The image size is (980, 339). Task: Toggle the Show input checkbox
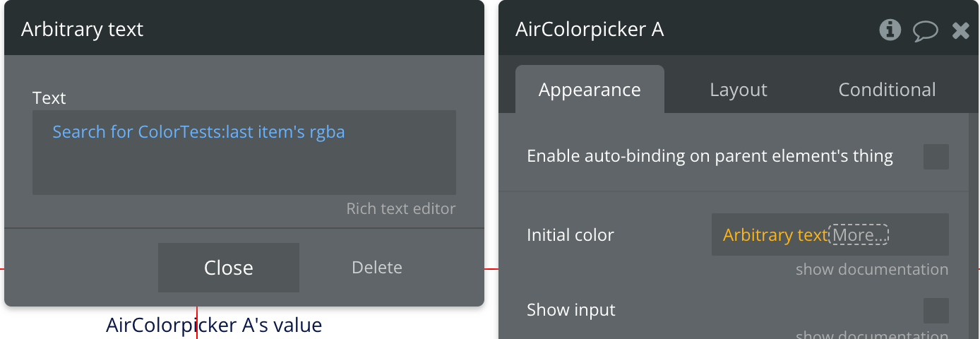click(x=936, y=310)
